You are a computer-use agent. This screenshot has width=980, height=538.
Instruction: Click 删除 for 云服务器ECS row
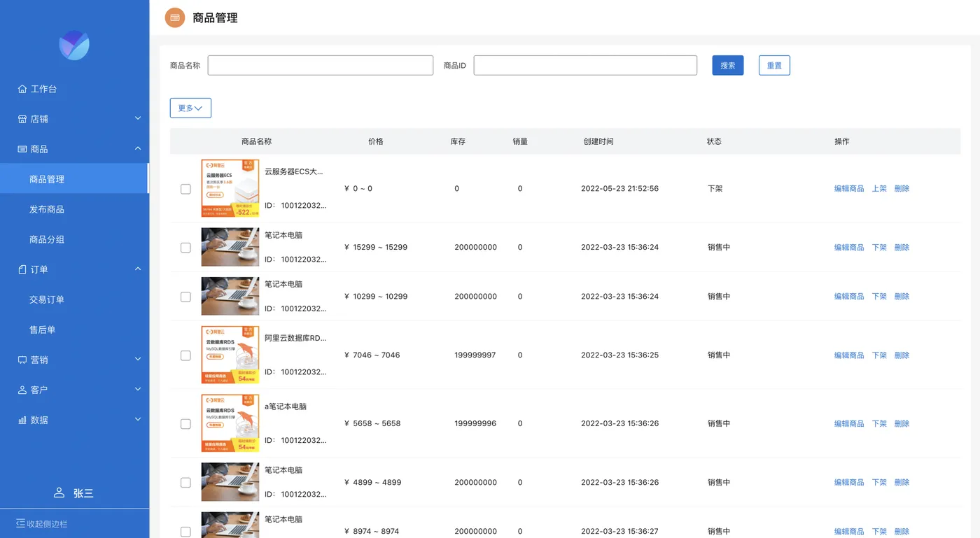tap(902, 189)
